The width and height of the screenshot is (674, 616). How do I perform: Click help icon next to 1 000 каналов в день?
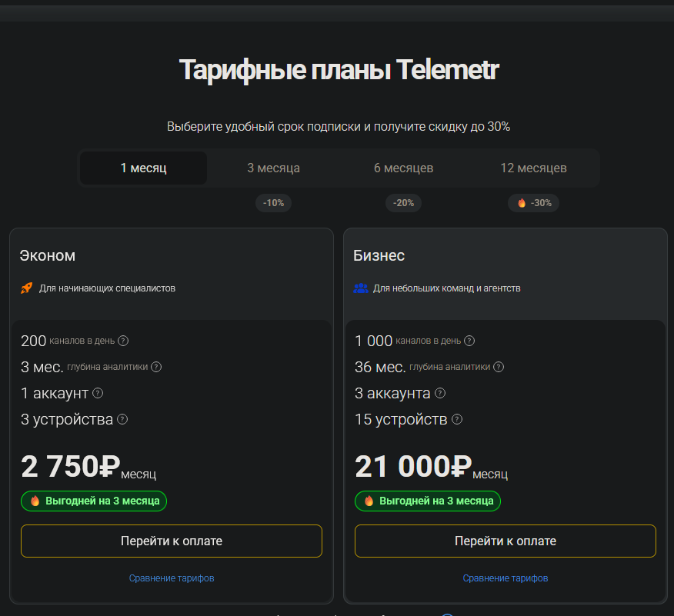click(x=469, y=341)
